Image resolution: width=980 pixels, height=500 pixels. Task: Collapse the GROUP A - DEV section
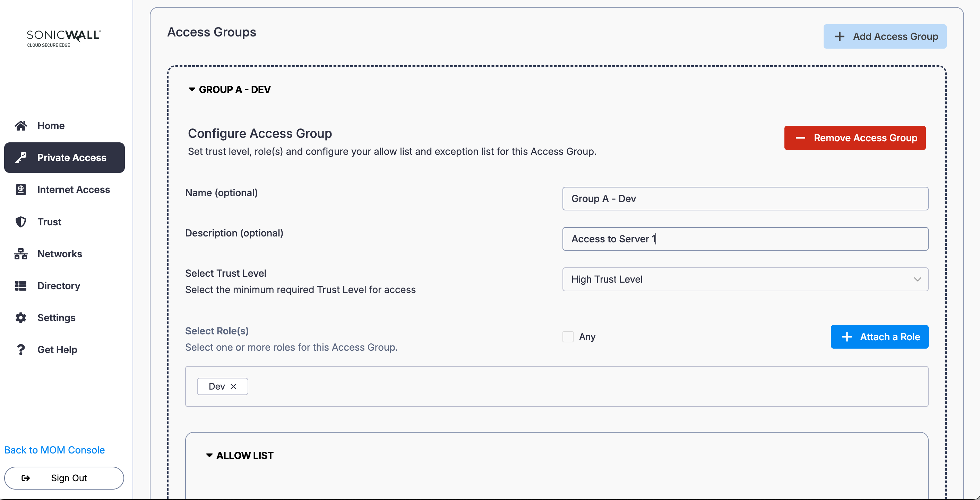point(192,90)
